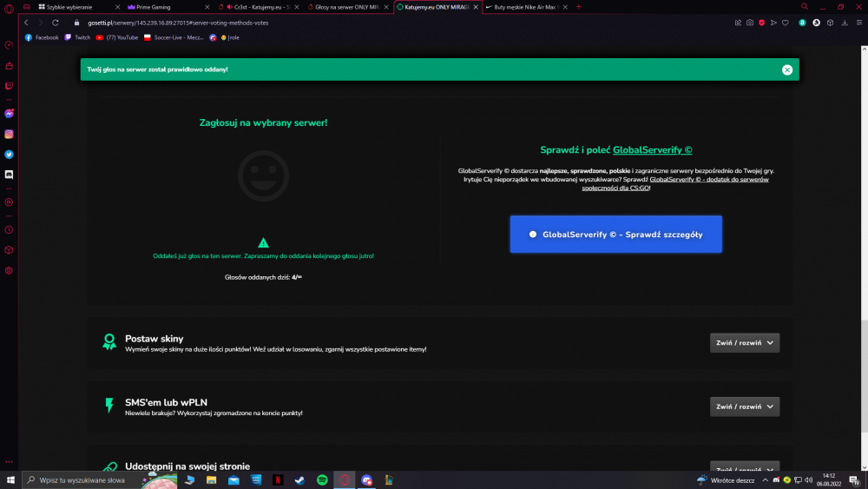Viewport: 868px width, 489px height.
Task: Click the page vertical scrollbar thumb
Action: click(865, 376)
